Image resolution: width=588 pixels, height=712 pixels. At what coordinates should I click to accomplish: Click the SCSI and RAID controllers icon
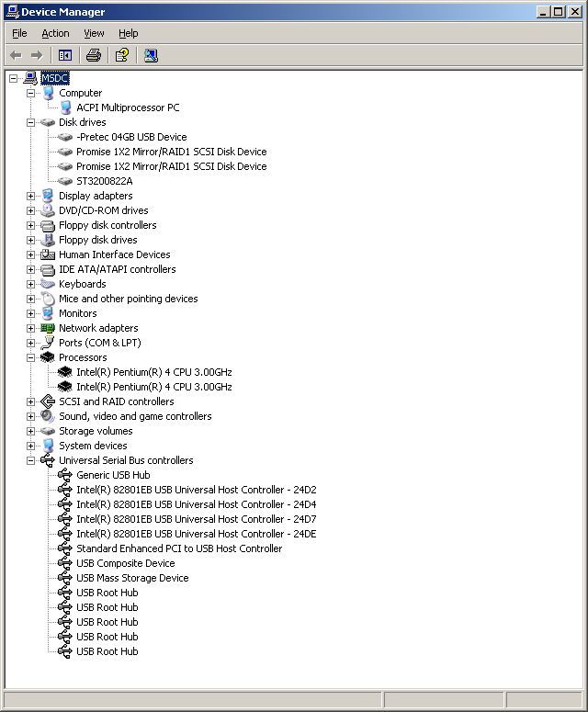48,401
